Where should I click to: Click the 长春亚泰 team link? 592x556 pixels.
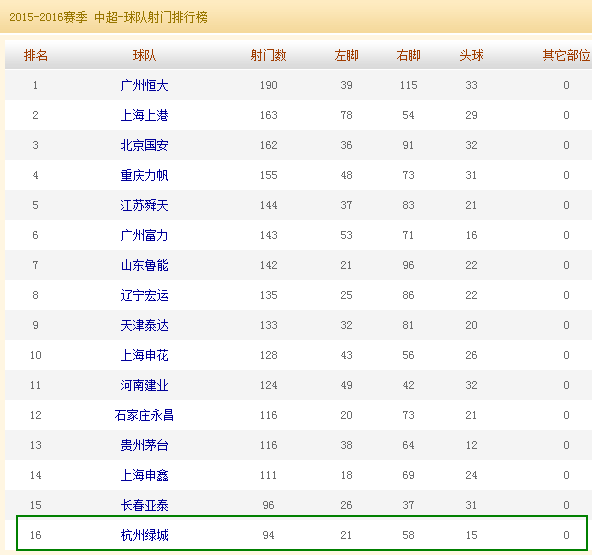click(x=144, y=505)
